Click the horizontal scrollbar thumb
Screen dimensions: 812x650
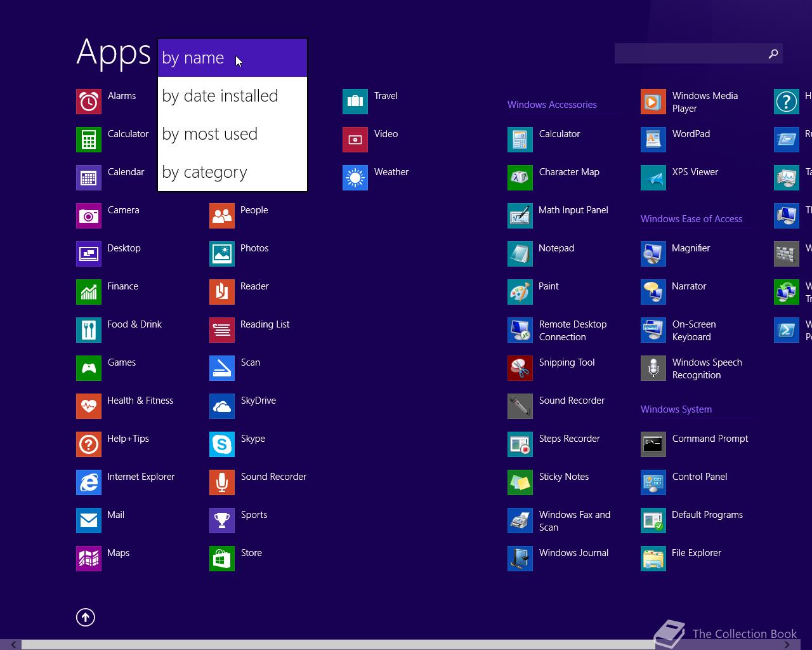tap(337, 645)
